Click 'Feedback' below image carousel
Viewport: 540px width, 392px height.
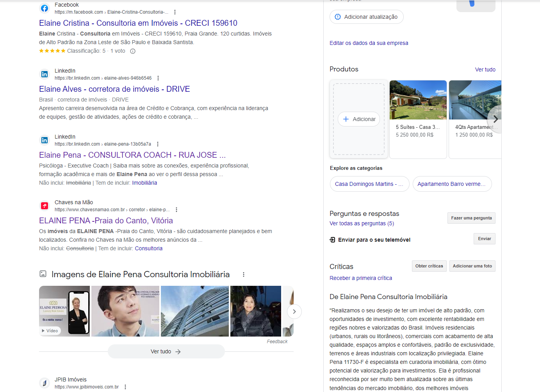pos(277,342)
